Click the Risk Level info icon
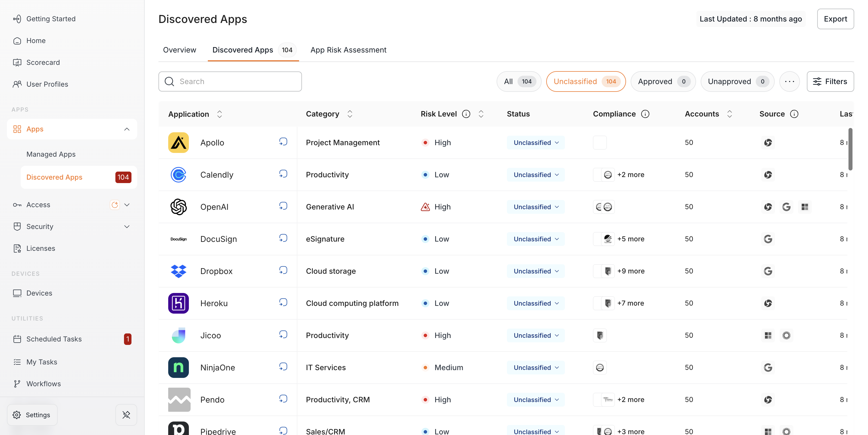The height and width of the screenshot is (435, 868). [x=466, y=114]
